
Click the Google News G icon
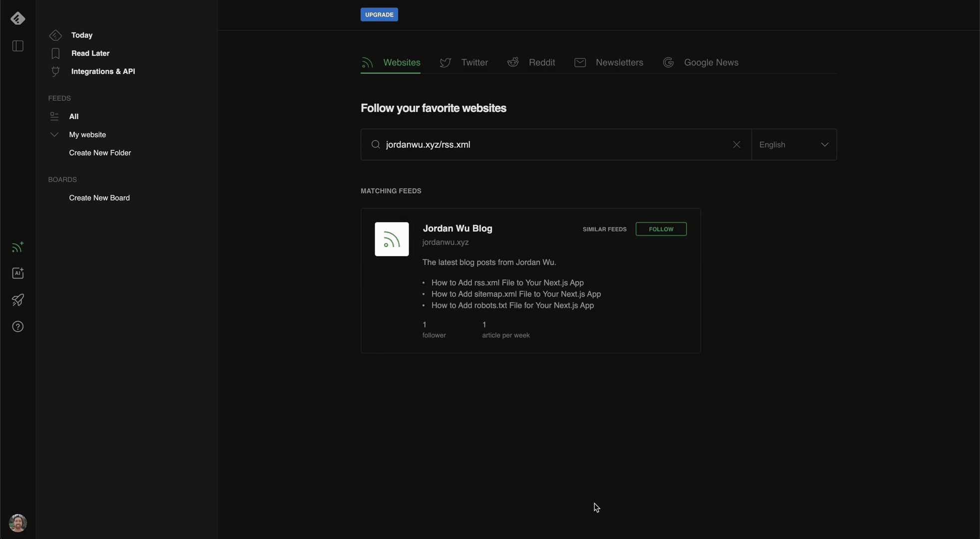pyautogui.click(x=668, y=62)
